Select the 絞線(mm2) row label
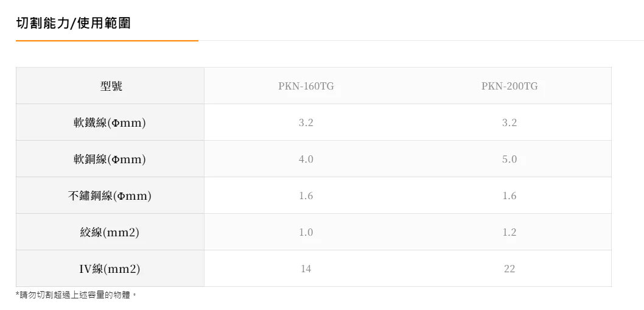The image size is (644, 310). (x=110, y=233)
